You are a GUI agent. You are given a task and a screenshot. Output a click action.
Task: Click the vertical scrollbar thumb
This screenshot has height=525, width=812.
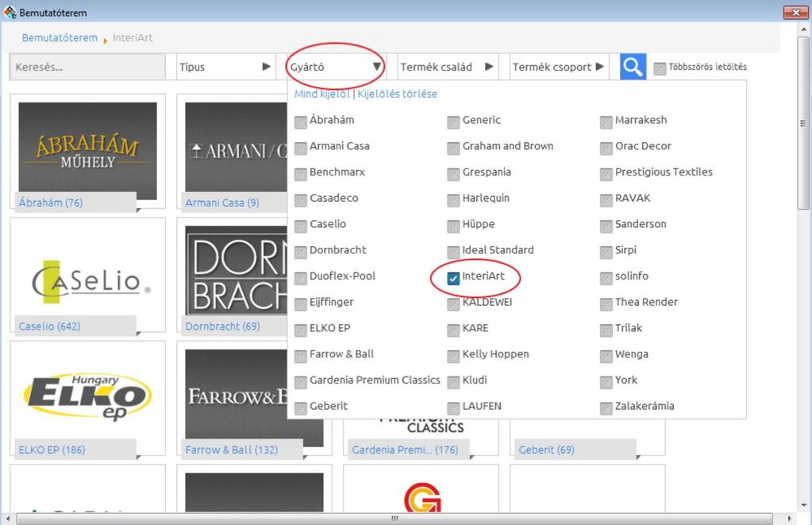pos(803,123)
